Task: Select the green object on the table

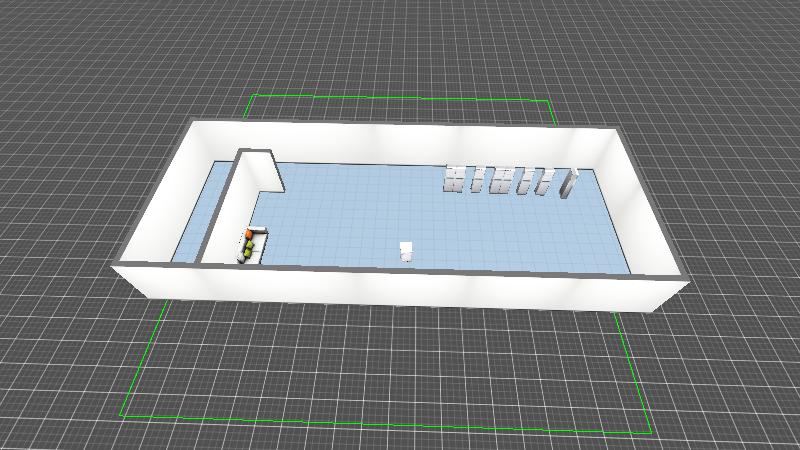Action: [246, 245]
